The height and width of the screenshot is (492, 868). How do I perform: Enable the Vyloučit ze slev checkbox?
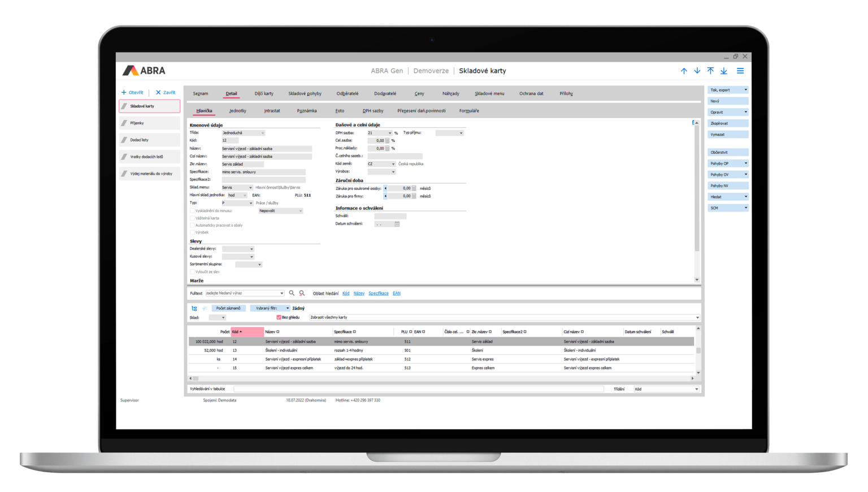point(193,271)
